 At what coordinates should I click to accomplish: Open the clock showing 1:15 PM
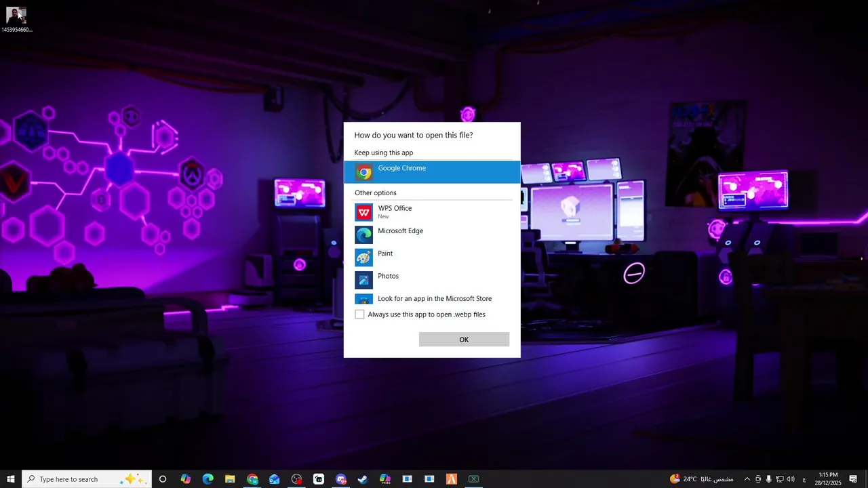coord(828,479)
